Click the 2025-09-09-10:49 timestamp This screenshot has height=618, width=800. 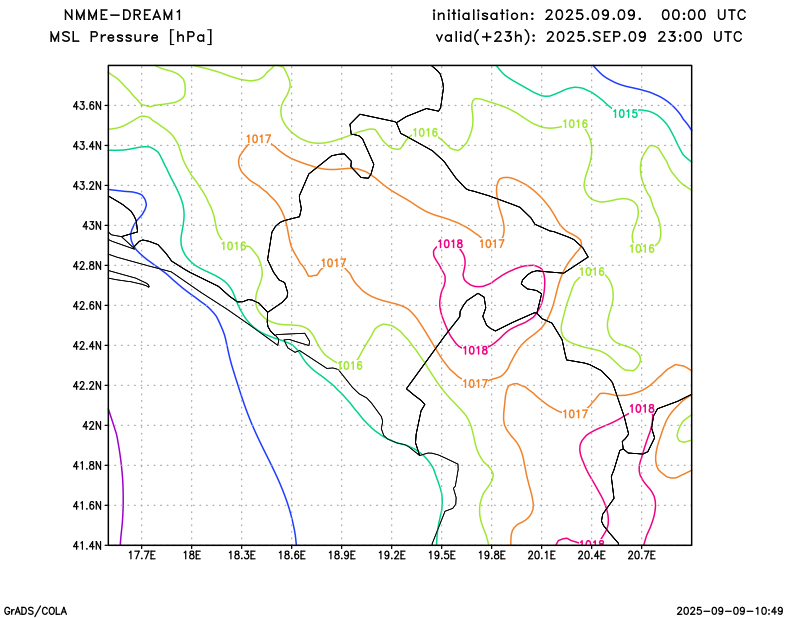pyautogui.click(x=730, y=611)
